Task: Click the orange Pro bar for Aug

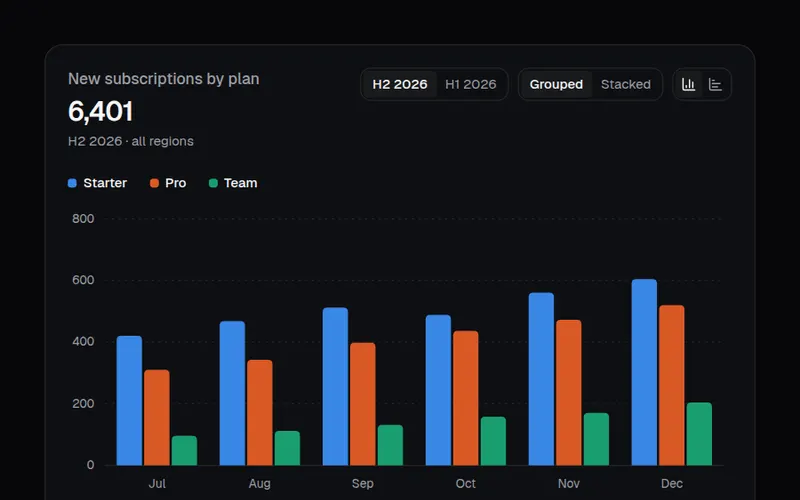Action: tap(260, 412)
